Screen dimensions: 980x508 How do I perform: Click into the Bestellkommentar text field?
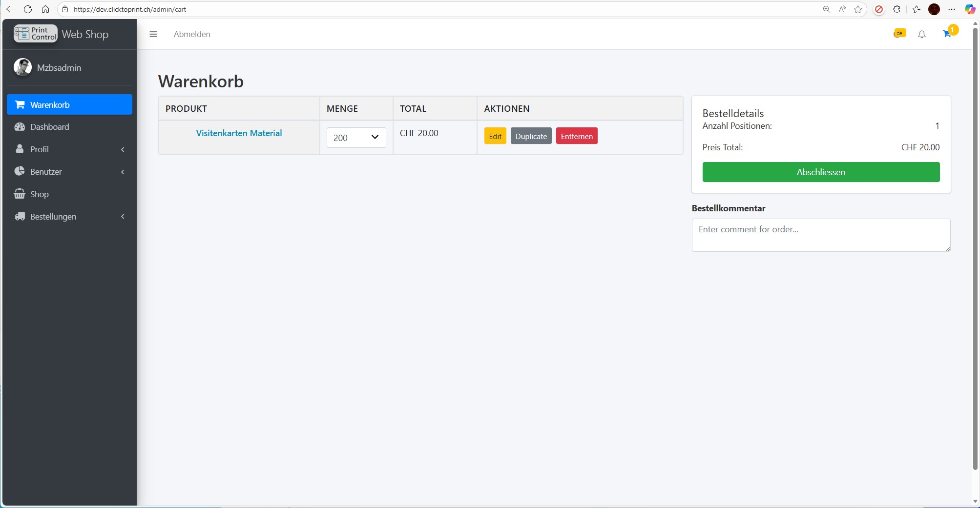pos(820,235)
